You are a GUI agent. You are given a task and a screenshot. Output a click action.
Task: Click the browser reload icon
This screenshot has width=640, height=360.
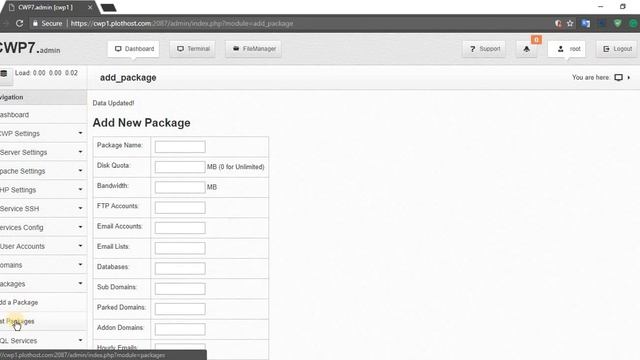pos(19,23)
